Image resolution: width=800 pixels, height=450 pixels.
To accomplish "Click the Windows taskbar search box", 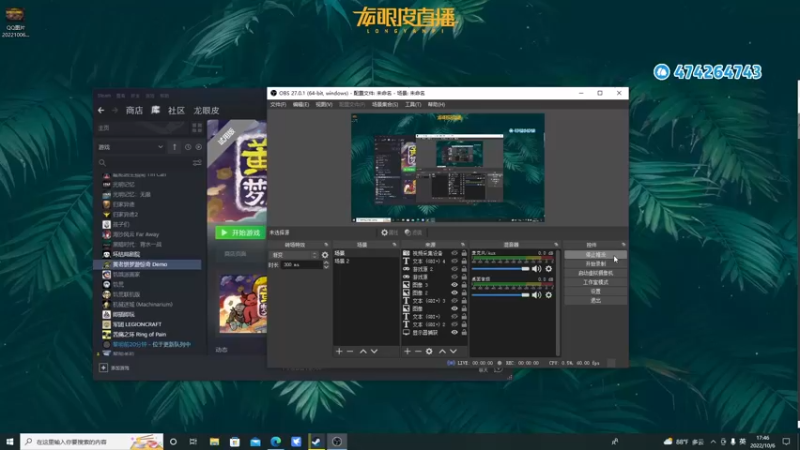I will [x=92, y=441].
